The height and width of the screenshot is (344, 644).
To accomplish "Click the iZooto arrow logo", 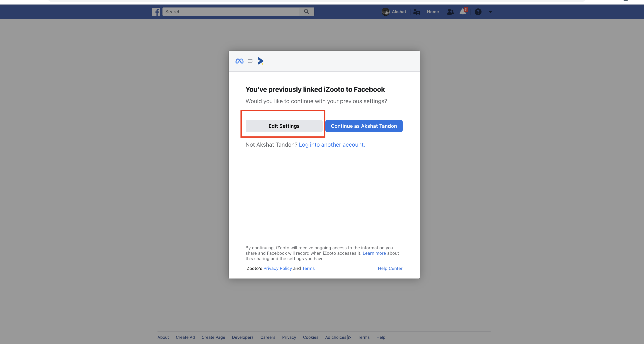I will tap(260, 61).
